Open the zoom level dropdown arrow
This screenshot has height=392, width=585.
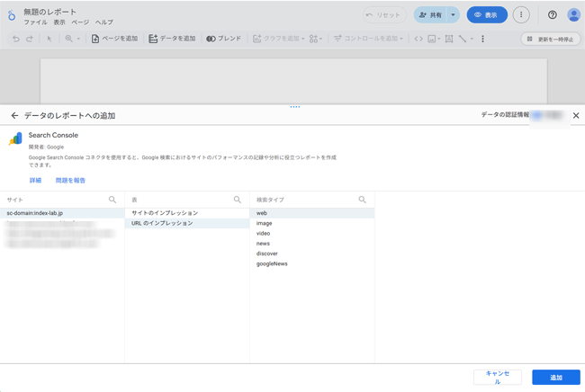[x=78, y=39]
